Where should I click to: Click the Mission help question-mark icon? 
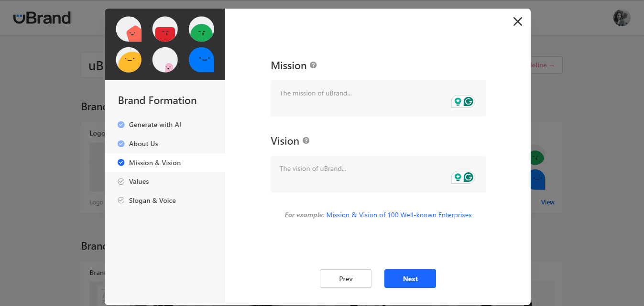tap(313, 65)
